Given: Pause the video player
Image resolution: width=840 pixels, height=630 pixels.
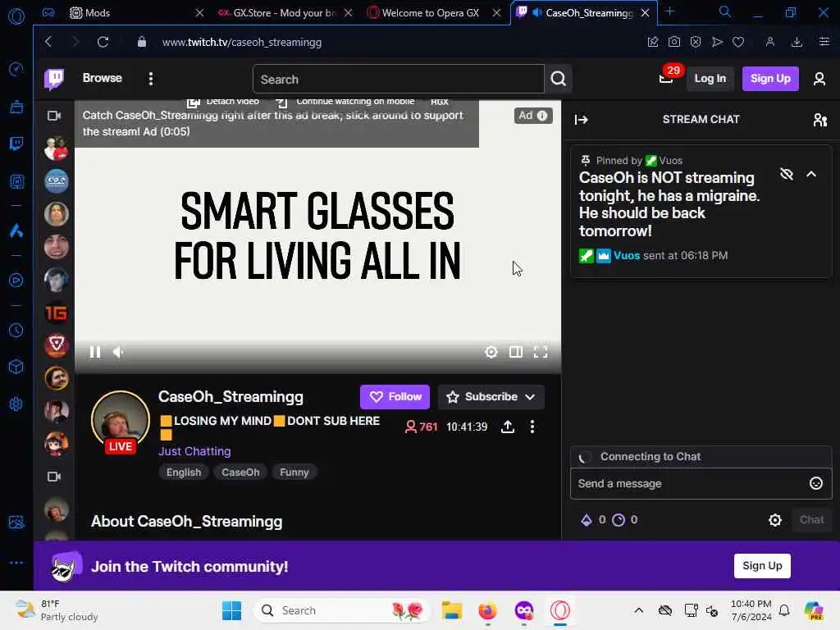Looking at the screenshot, I should coord(95,352).
